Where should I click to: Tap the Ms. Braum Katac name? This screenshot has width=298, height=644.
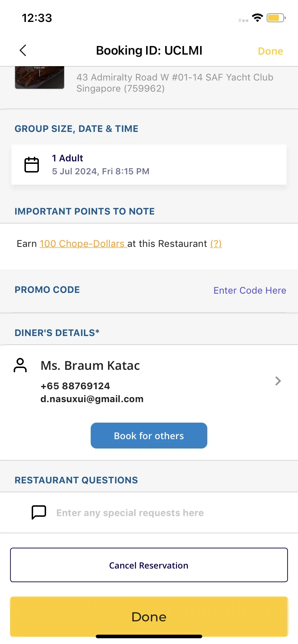pos(90,365)
